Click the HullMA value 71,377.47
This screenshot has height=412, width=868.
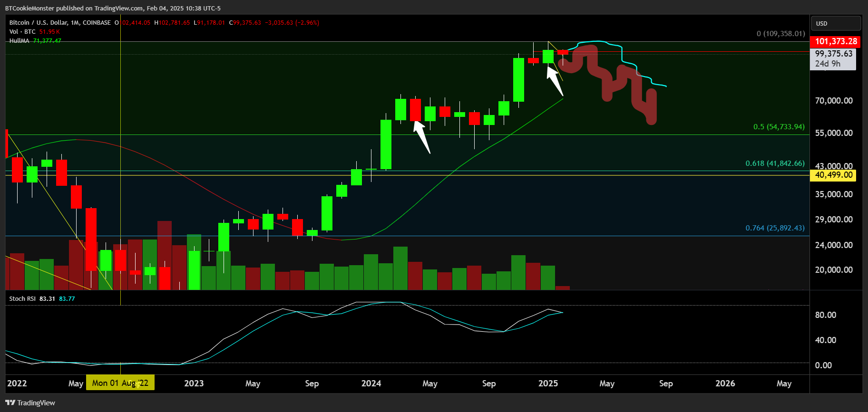(47, 40)
